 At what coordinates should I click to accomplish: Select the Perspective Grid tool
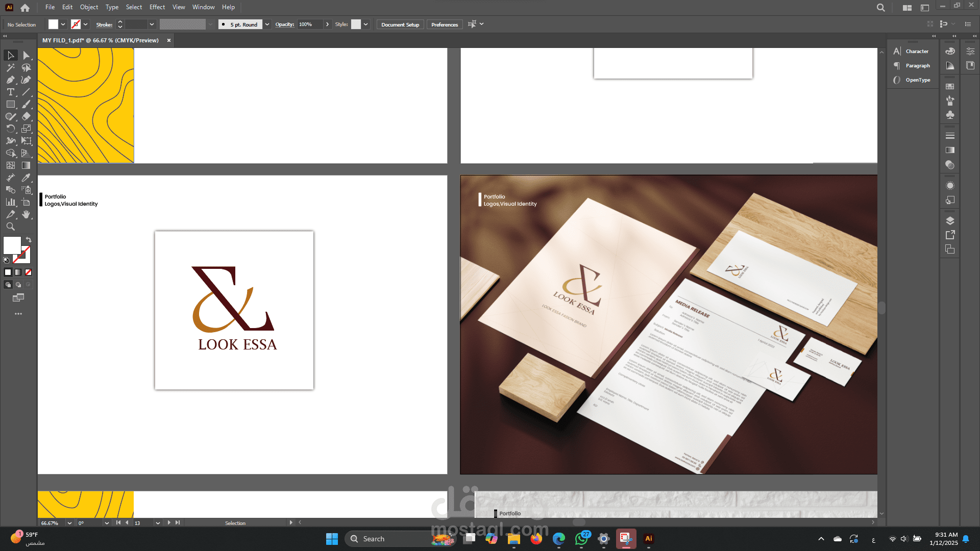27,153
